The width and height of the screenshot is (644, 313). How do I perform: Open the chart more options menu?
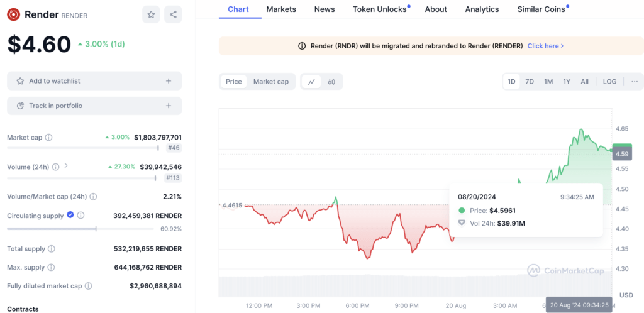(x=634, y=82)
